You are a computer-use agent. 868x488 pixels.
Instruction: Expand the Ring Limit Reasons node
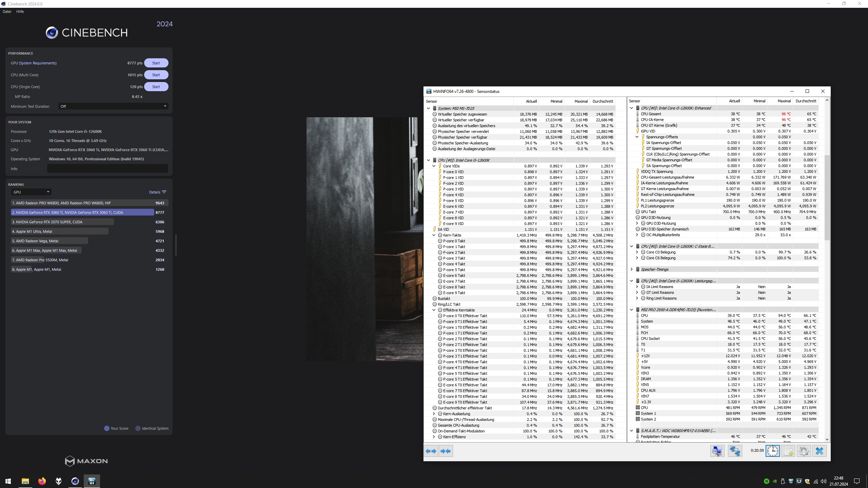637,298
